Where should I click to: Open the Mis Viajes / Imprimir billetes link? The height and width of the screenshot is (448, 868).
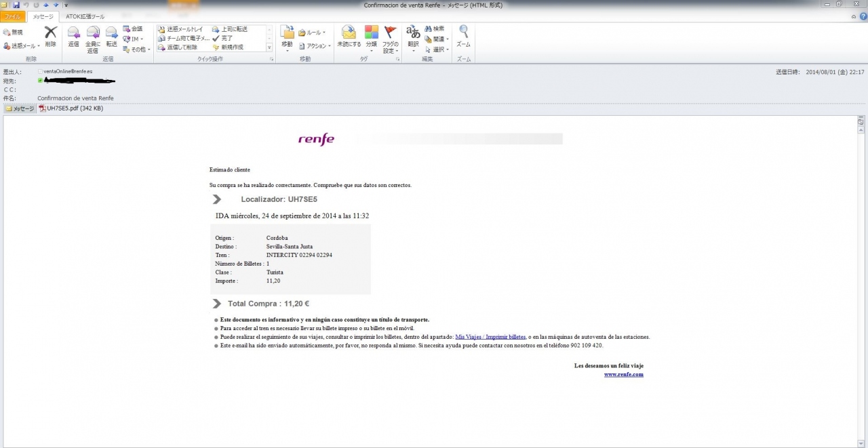490,337
